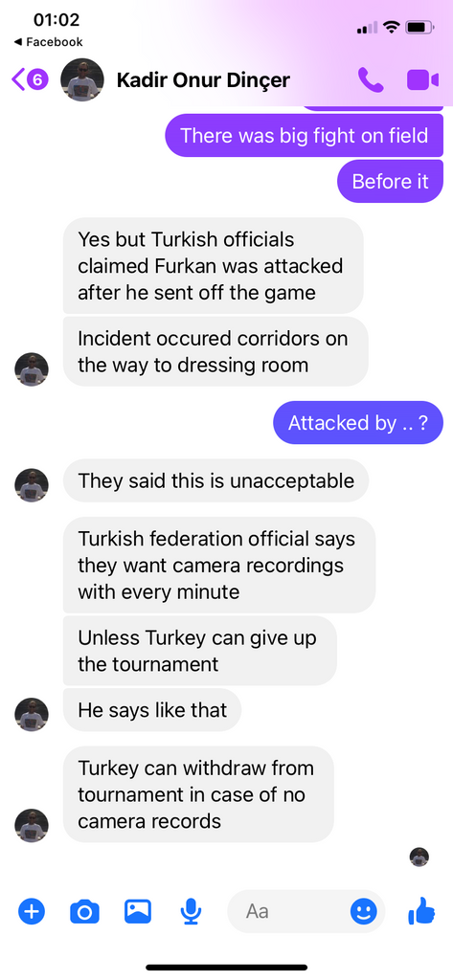
Task: Tap the 'They said this is unacceptable' message
Action: coord(215,480)
